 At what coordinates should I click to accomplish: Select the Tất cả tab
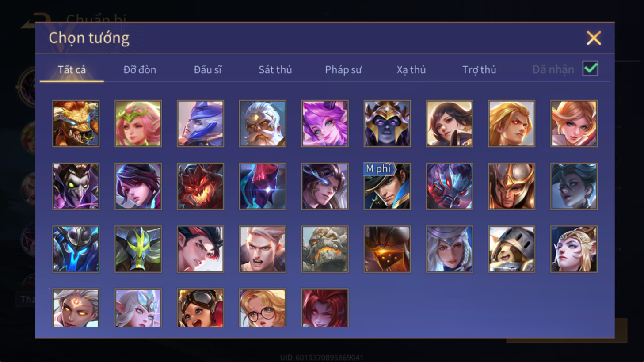(72, 69)
